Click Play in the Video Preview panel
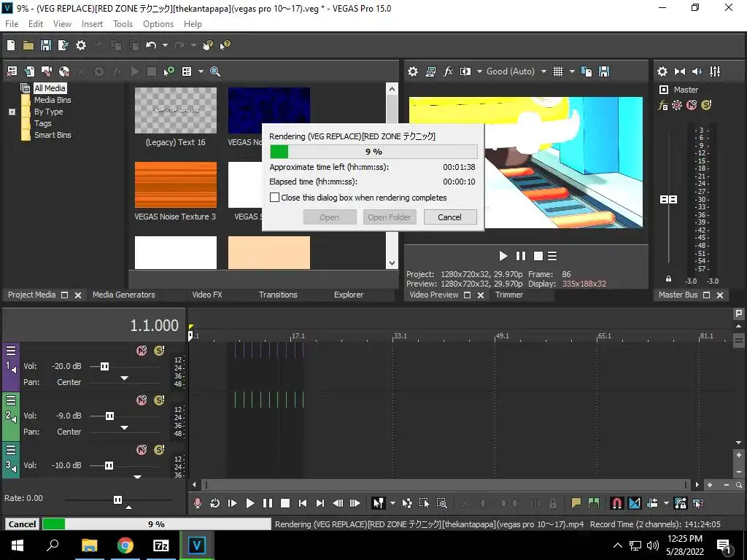Screen dimensions: 747x560 (503, 256)
